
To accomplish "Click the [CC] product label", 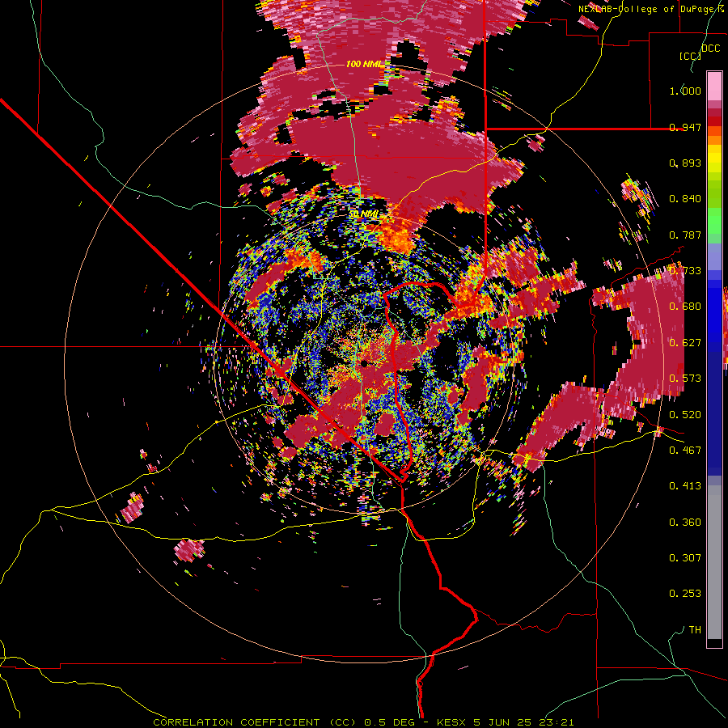I will pyautogui.click(x=690, y=56).
